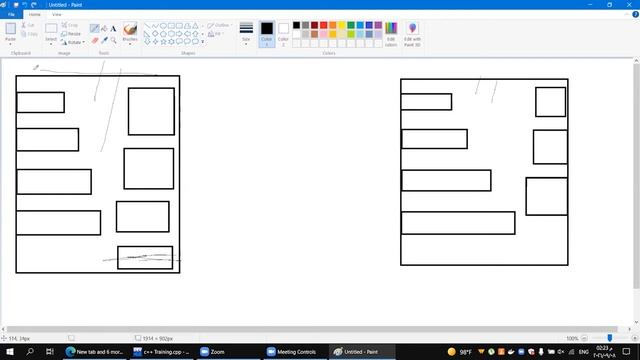Viewport: 640px width, 360px height.
Task: Open the Brushes dropdown arrow
Action: [130, 44]
